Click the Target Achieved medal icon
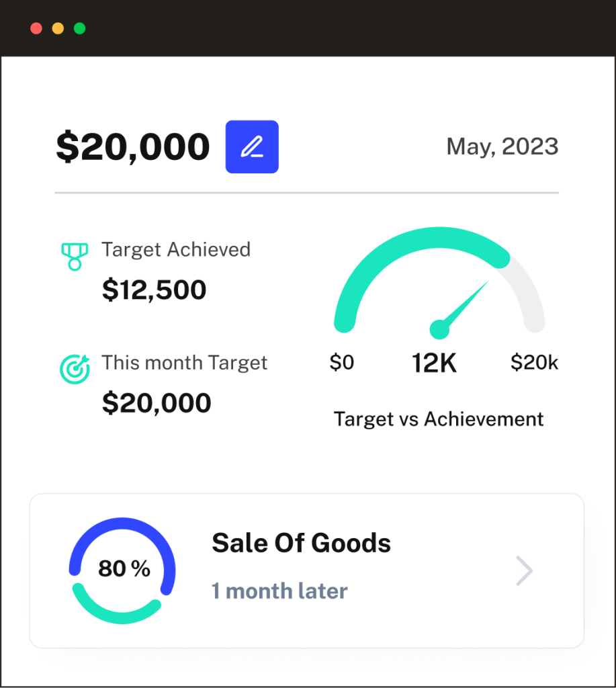 [x=75, y=256]
